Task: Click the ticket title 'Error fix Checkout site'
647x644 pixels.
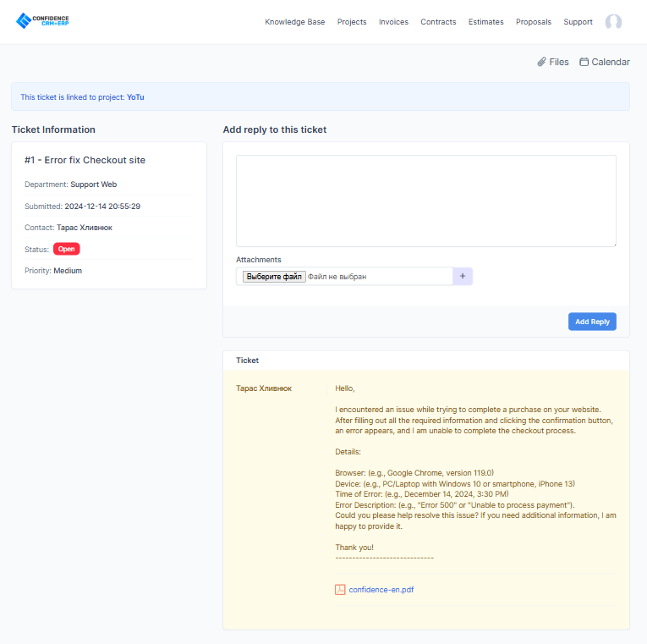Action: [85, 160]
